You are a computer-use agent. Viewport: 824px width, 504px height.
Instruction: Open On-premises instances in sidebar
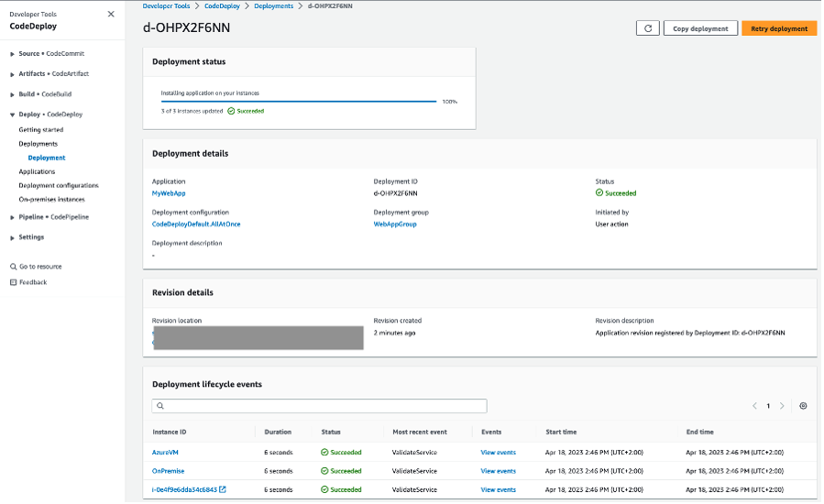click(52, 201)
